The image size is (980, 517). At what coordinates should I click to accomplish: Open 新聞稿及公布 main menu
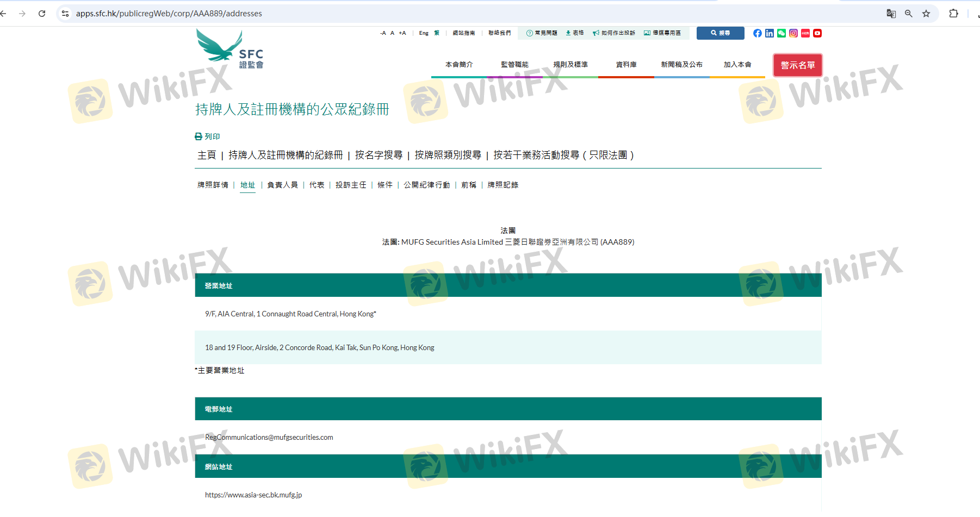(682, 65)
